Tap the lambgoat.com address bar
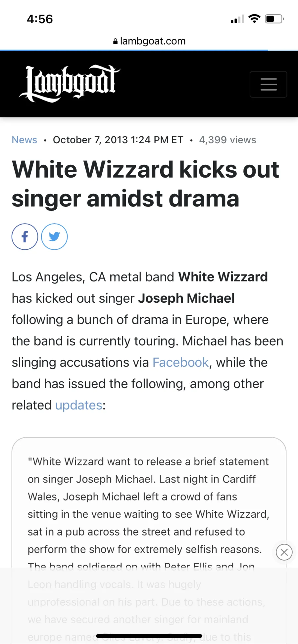The image size is (298, 644). point(149,41)
